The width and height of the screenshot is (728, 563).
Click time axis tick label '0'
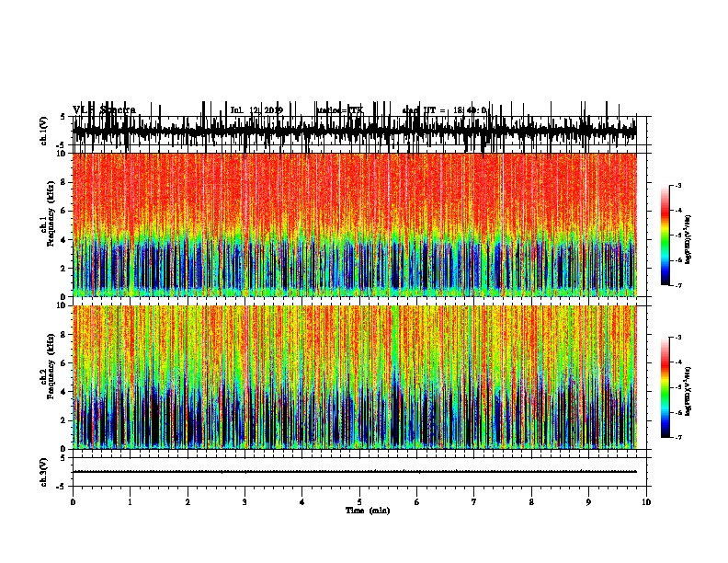[73, 502]
